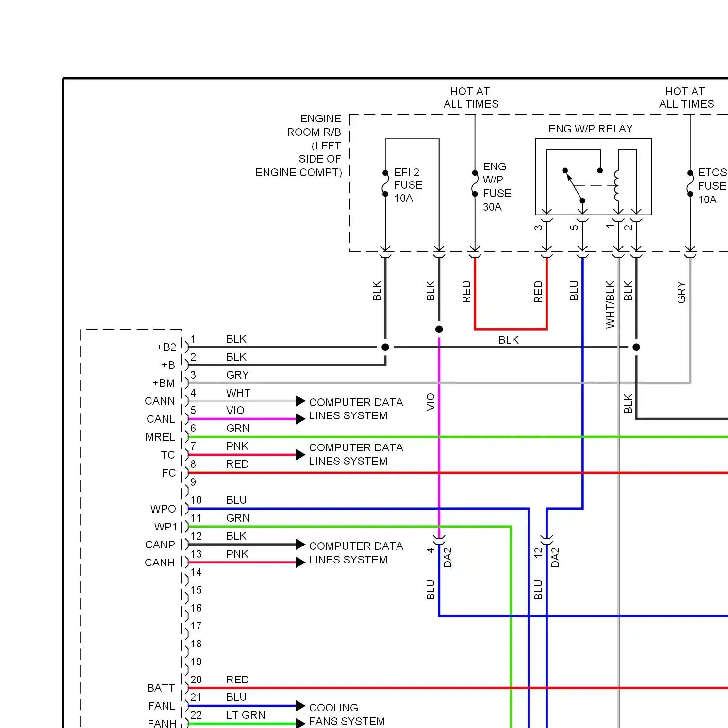Screen dimensions: 728x728
Task: Click the EFI 2 fuse symbol
Action: coord(385,183)
